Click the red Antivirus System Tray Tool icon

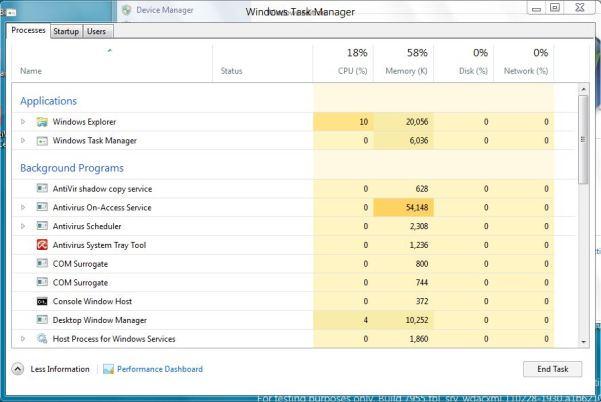42,244
